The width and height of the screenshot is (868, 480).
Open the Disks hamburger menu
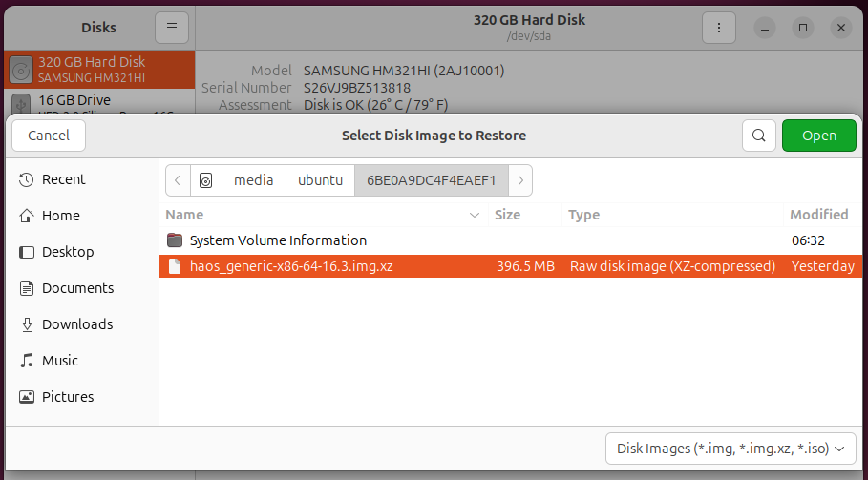[x=172, y=28]
